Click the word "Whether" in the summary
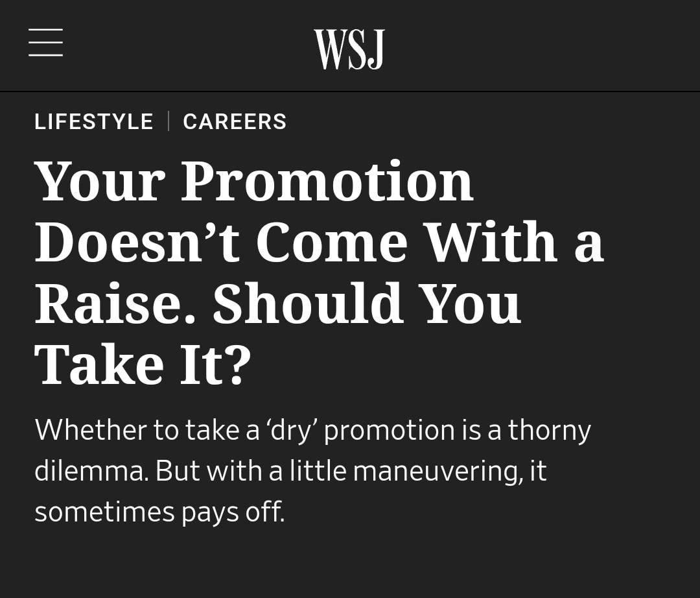The height and width of the screenshot is (598, 700). click(90, 429)
